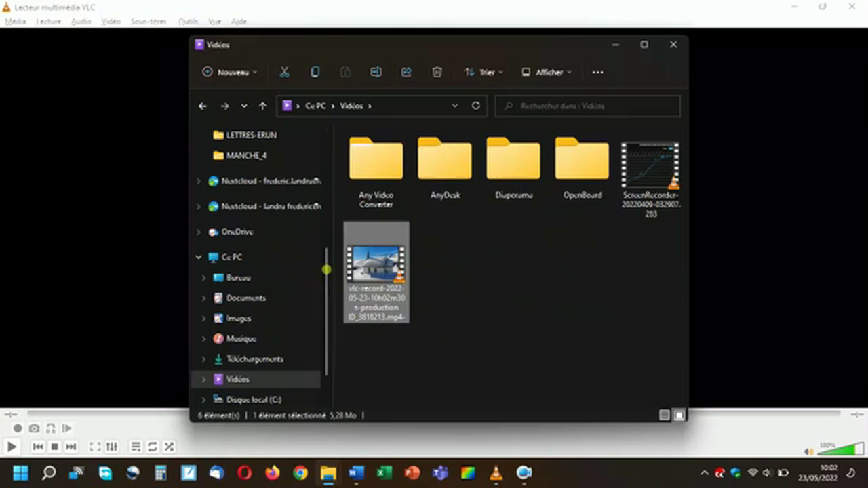868x488 pixels.
Task: Toggle VLC fullscreen mode
Action: pos(96,447)
